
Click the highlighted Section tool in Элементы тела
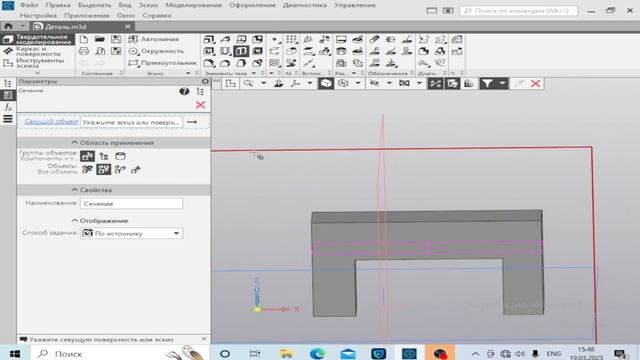coord(241,51)
